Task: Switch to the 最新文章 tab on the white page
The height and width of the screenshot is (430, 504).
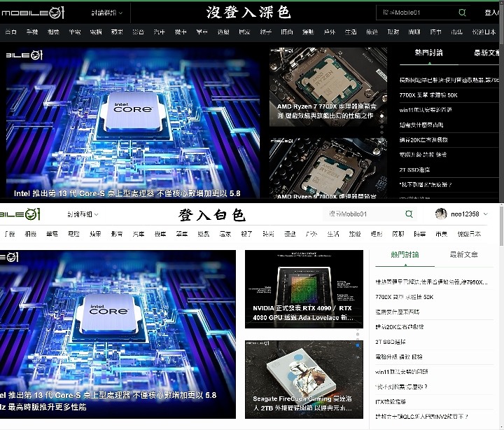Action: pos(463,255)
